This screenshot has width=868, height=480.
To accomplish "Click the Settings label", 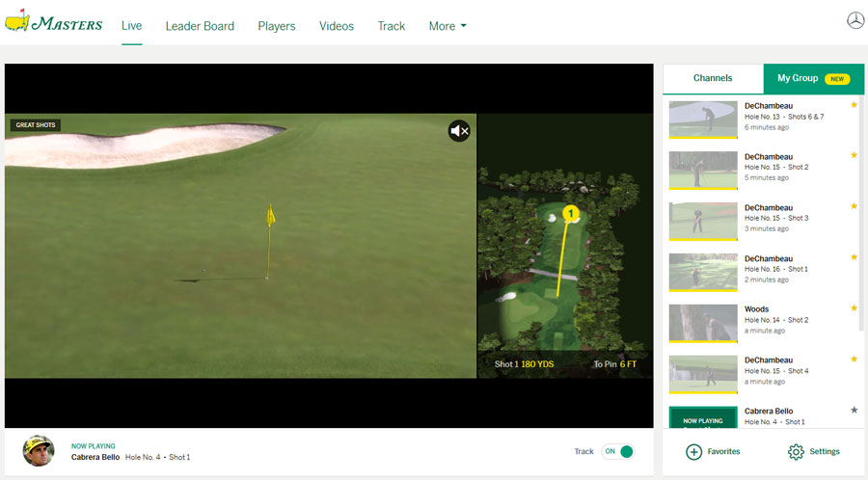I will pyautogui.click(x=825, y=452).
